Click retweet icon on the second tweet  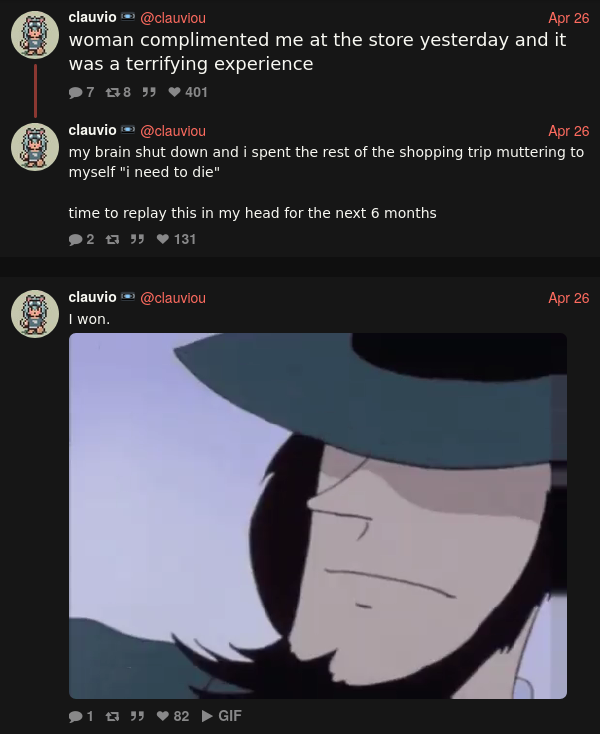point(112,239)
